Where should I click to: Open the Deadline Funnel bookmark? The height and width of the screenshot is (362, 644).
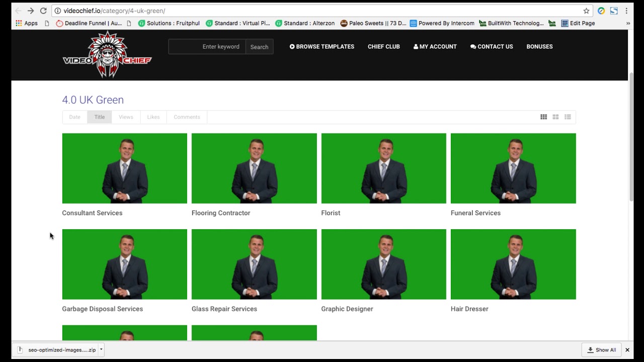point(89,23)
